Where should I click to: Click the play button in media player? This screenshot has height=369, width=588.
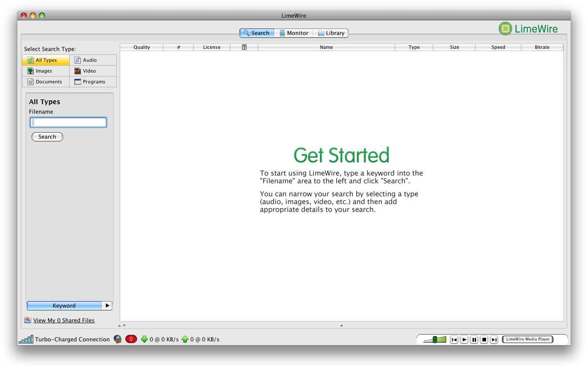(x=464, y=340)
